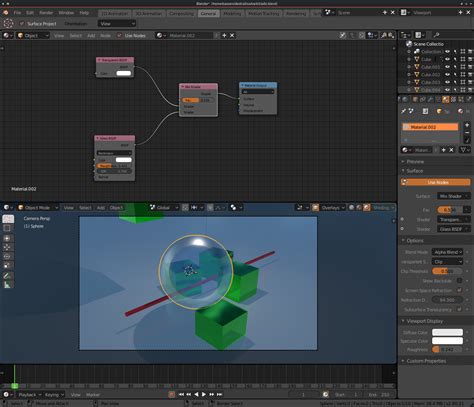Hide Cube.003 using its eye icon
The image size is (474, 407).
[448, 82]
